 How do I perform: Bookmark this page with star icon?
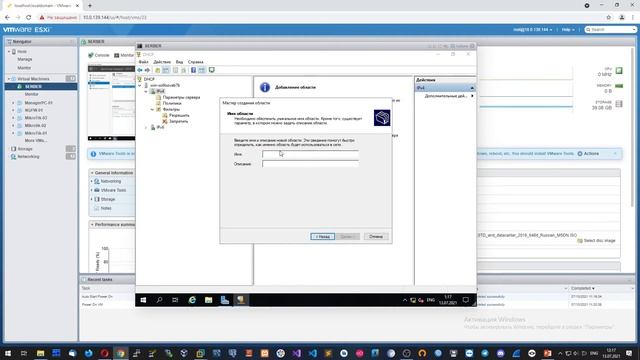tap(609, 18)
